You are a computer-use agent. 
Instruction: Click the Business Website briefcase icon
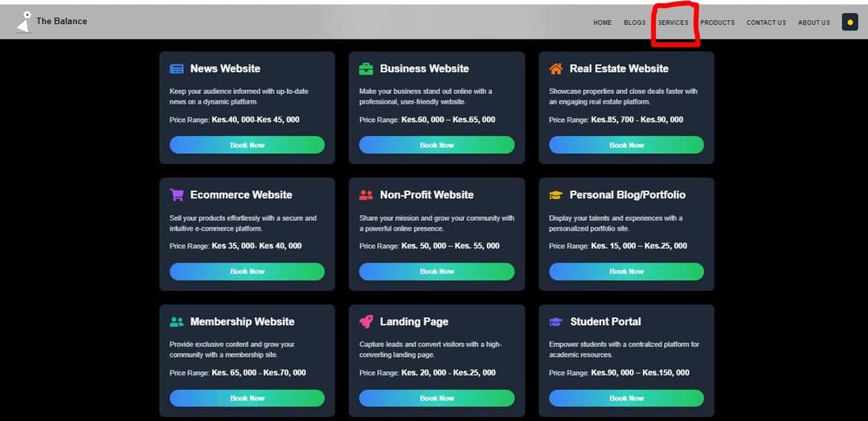[366, 69]
